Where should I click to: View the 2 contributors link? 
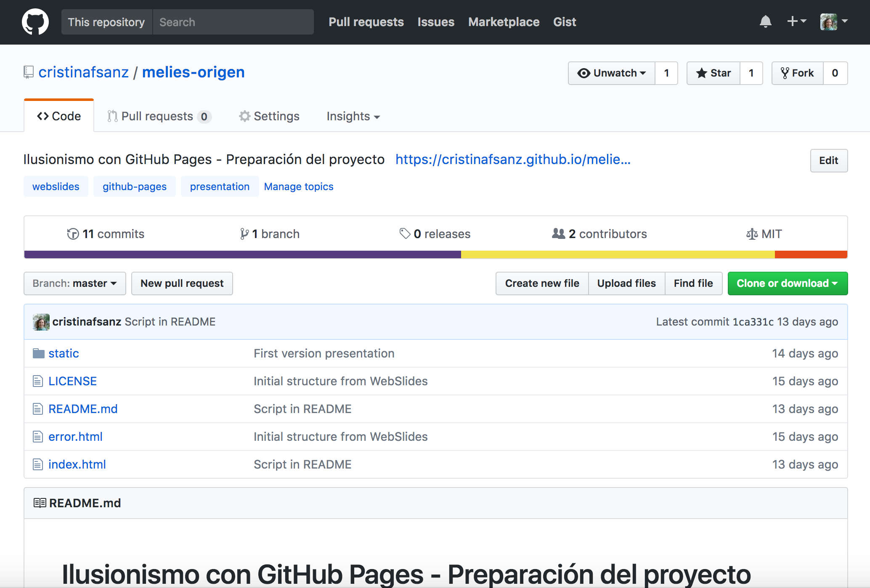[x=599, y=234]
